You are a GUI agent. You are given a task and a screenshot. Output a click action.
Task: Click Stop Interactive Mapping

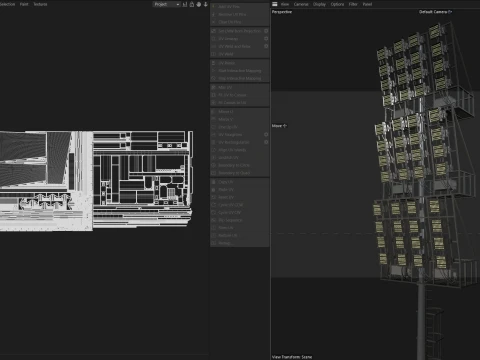tap(240, 78)
